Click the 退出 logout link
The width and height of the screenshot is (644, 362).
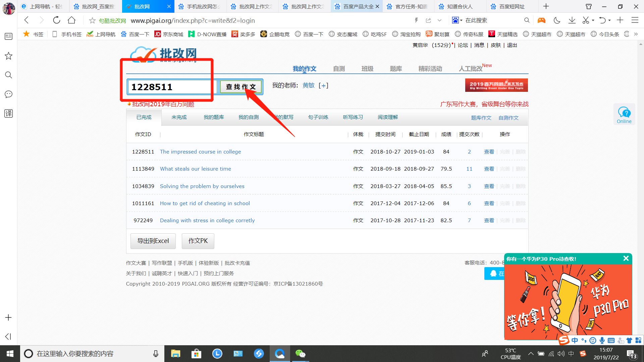coord(512,45)
